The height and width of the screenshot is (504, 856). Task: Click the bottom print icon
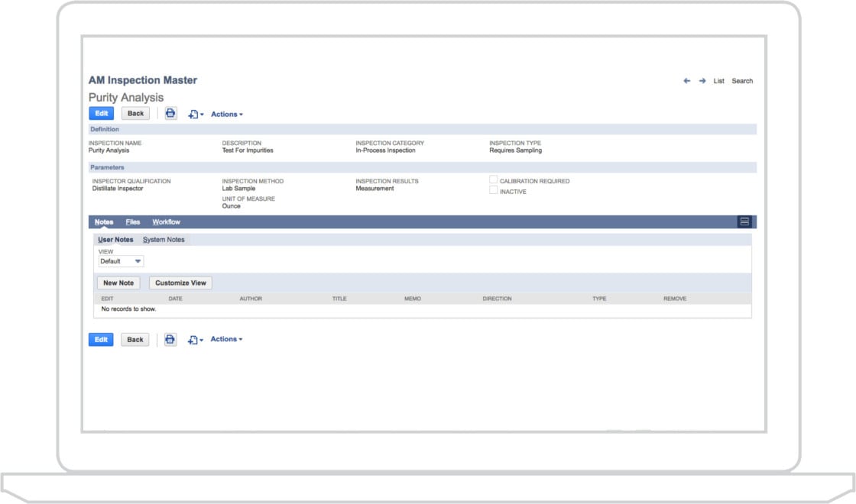170,339
